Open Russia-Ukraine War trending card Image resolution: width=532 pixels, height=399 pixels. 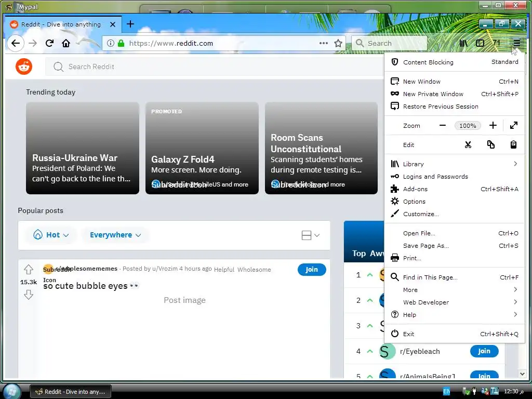83,148
